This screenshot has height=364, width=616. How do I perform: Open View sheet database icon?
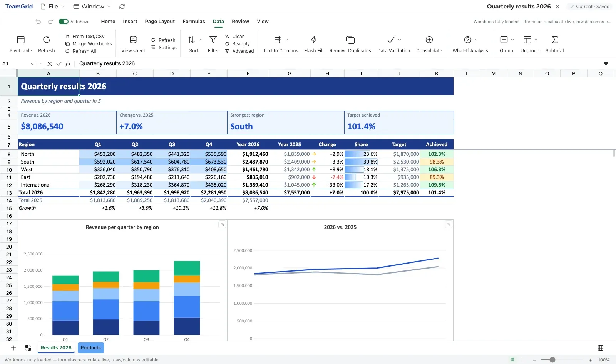coord(133,40)
